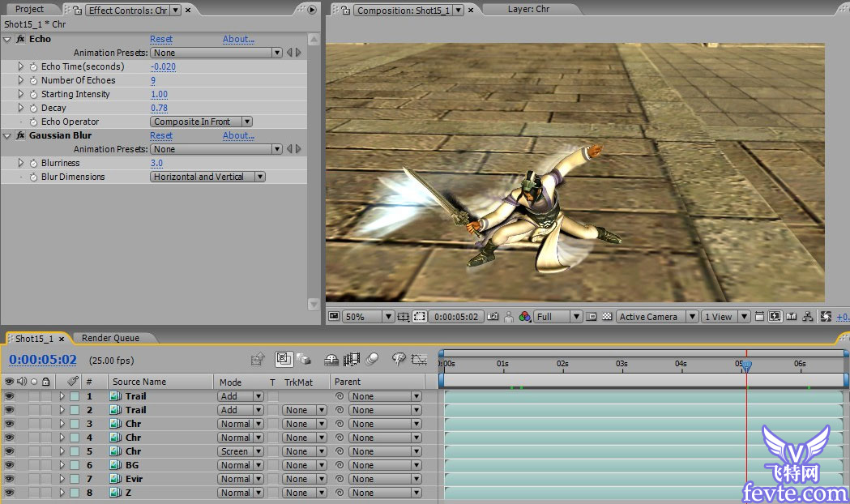The height and width of the screenshot is (504, 850).
Task: Click the Blurriness value 3.0
Action: (156, 163)
